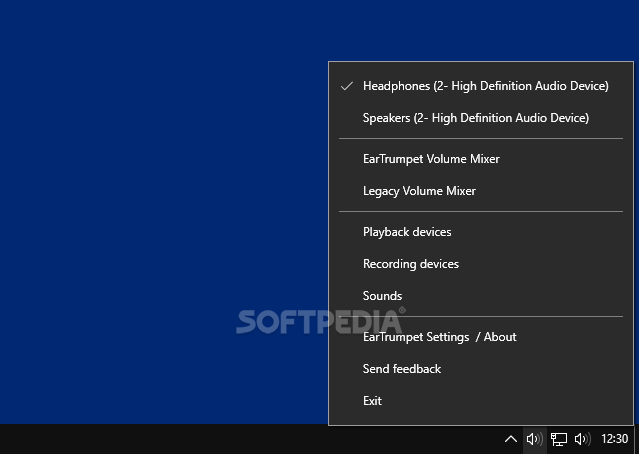
Task: Click the speaker icon beside the clock
Action: pyautogui.click(x=583, y=439)
